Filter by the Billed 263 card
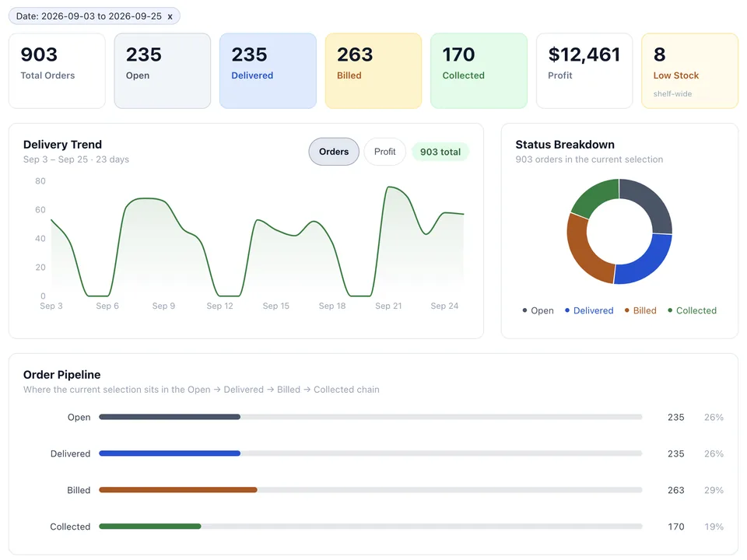The width and height of the screenshot is (747, 560). (x=373, y=71)
